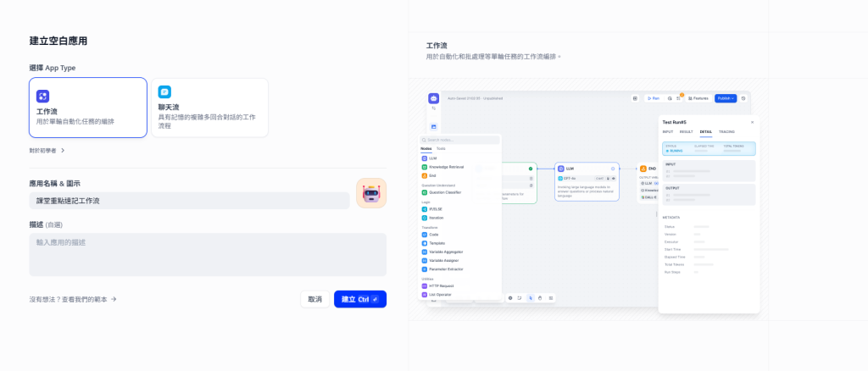The width and height of the screenshot is (868, 371).
Task: Click Run in the workflow preview
Action: 654,98
